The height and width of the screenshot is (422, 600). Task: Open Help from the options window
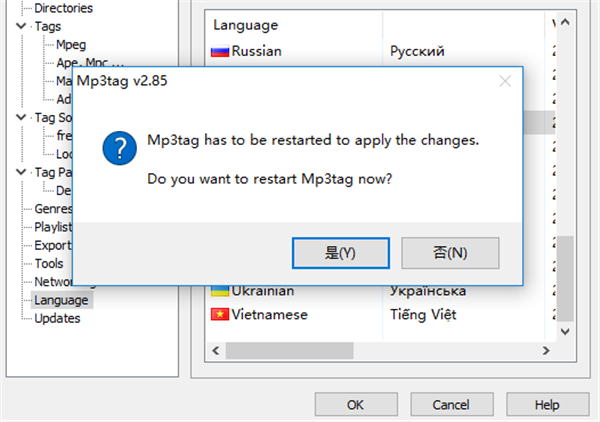click(546, 405)
